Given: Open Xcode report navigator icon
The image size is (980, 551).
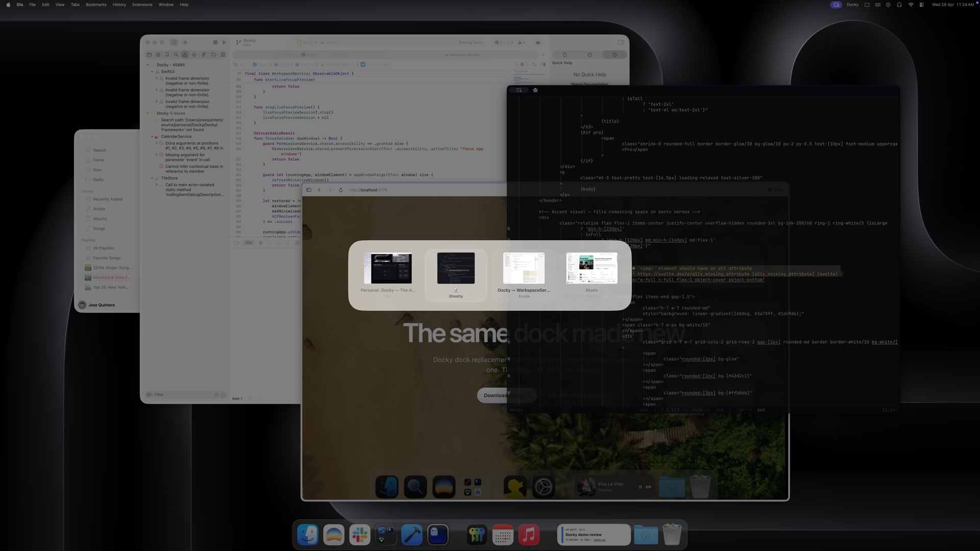Looking at the screenshot, I should pos(223,55).
